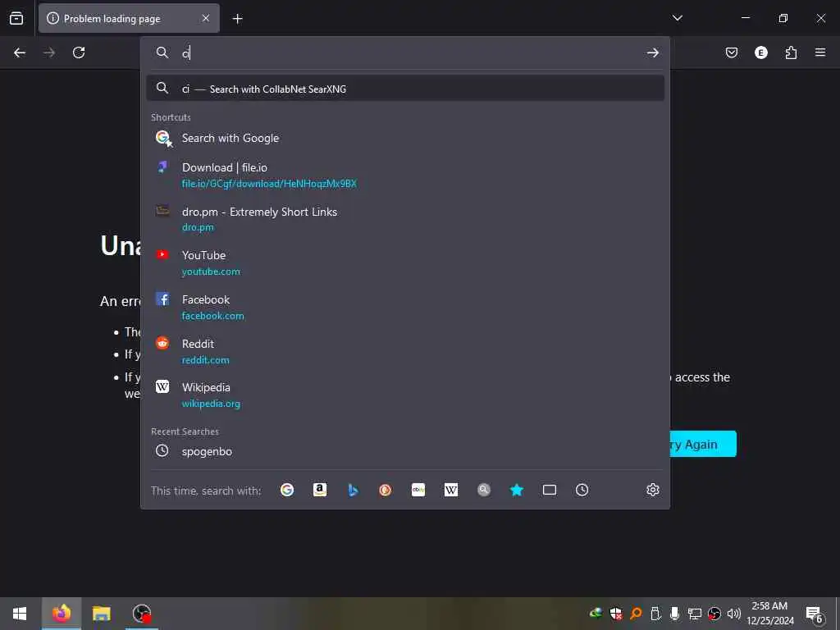Open the OBS-like recorder taskbar app
This screenshot has width=840, height=630.
click(x=142, y=614)
